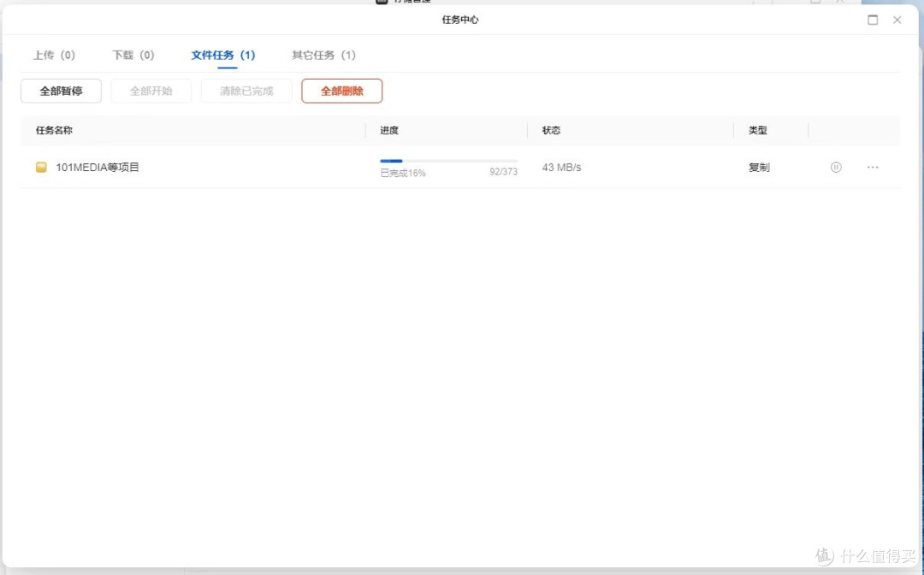Viewport: 924px width, 575px height.
Task: Click the 全部暂停 button
Action: click(62, 91)
